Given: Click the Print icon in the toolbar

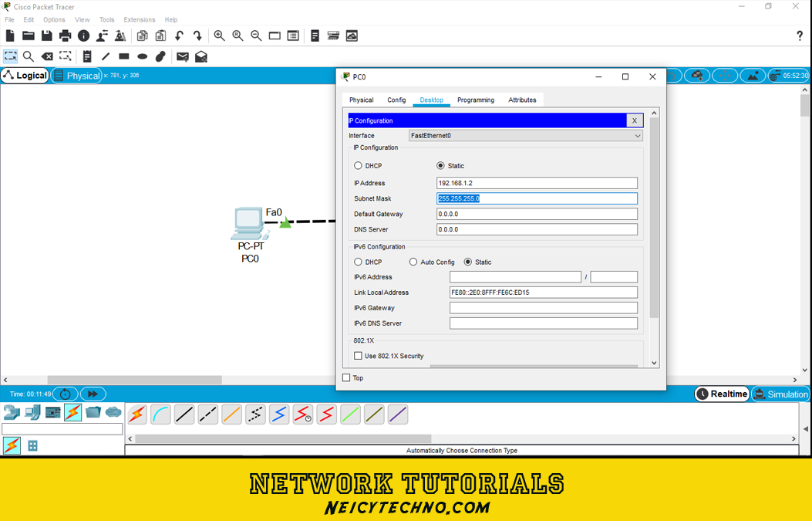Looking at the screenshot, I should click(x=66, y=36).
